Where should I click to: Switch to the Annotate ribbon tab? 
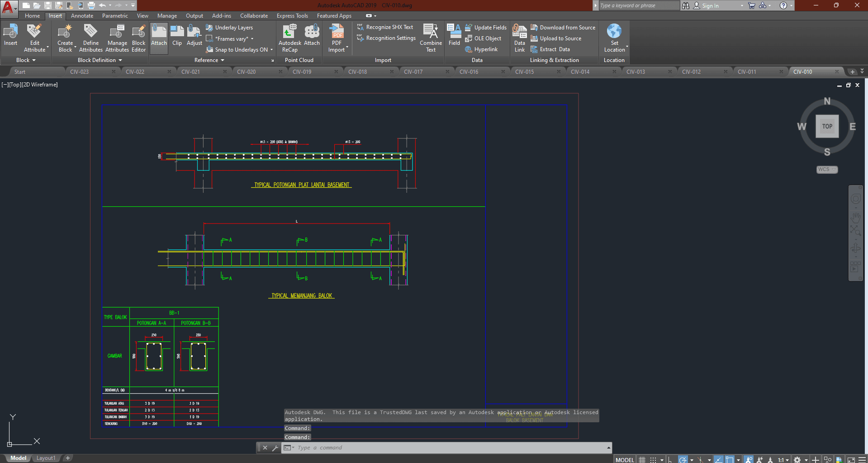click(x=82, y=16)
